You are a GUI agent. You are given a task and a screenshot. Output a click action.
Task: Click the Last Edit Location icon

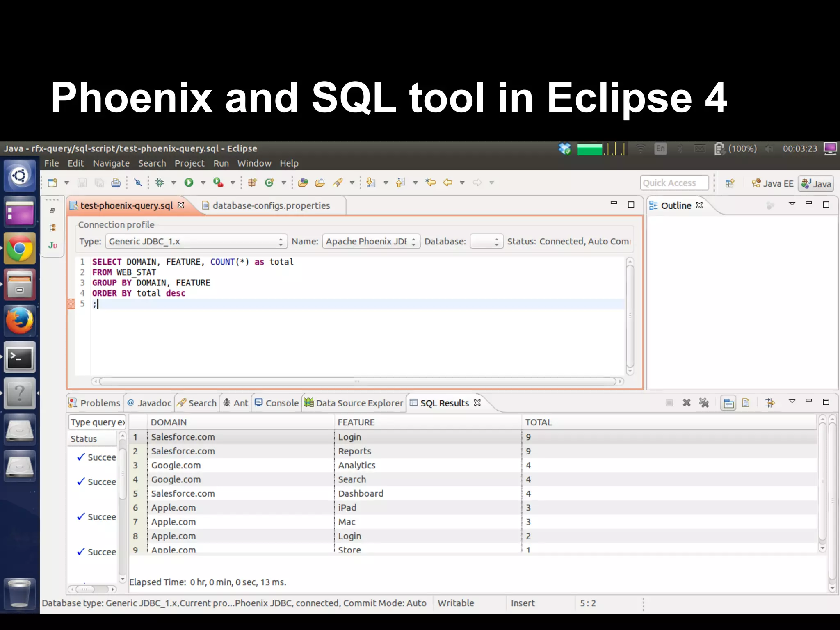(430, 183)
